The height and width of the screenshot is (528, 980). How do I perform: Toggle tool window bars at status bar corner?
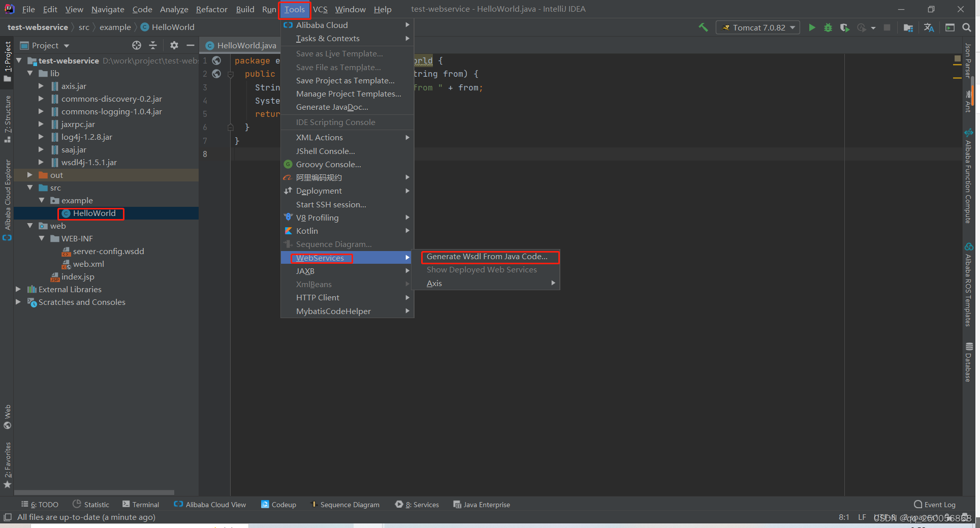click(7, 517)
